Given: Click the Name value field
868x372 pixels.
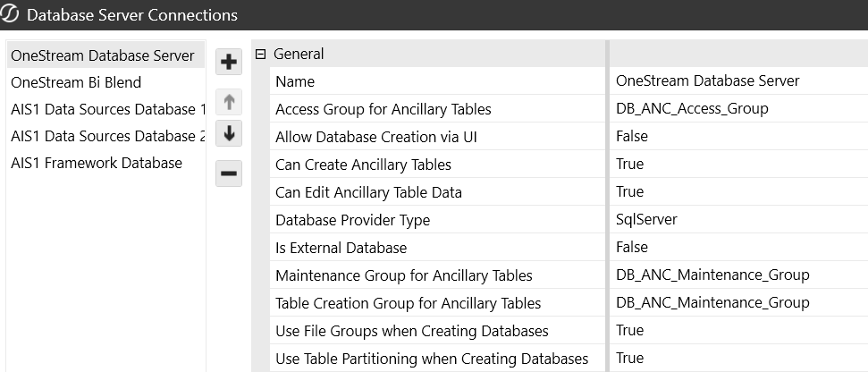Looking at the screenshot, I should coord(738,80).
